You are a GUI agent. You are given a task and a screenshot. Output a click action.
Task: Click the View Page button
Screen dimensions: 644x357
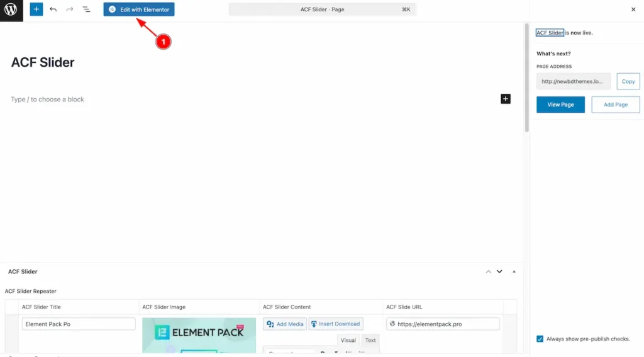tap(560, 105)
